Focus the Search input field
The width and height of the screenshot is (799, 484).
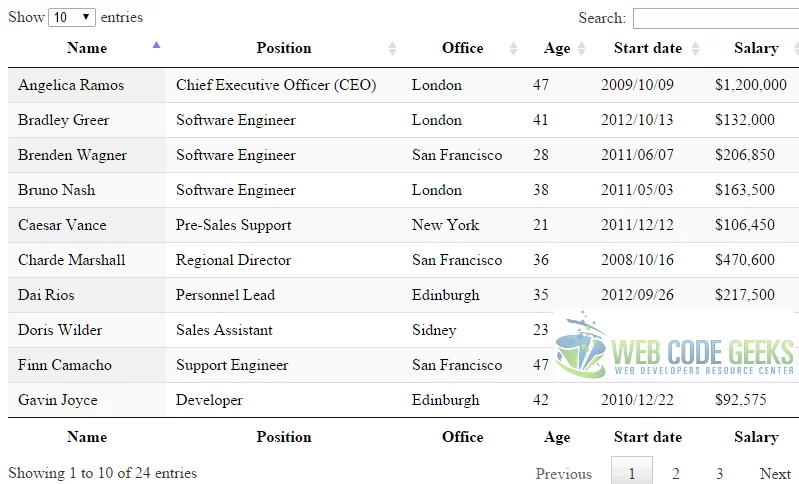tap(715, 18)
